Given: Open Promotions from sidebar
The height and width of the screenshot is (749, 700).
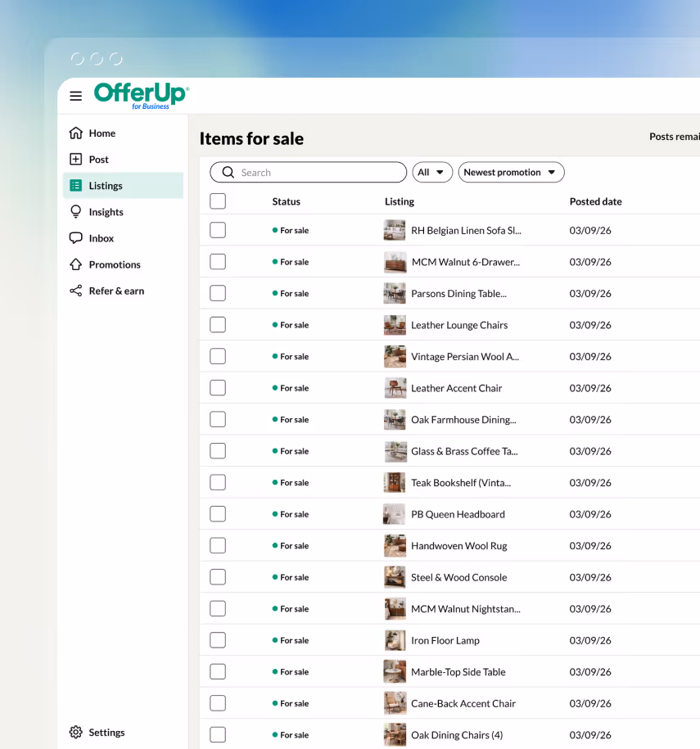Looking at the screenshot, I should coord(123,264).
